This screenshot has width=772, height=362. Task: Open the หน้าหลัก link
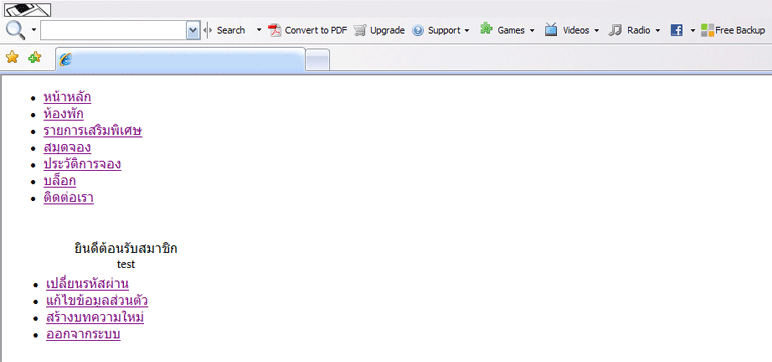click(67, 97)
